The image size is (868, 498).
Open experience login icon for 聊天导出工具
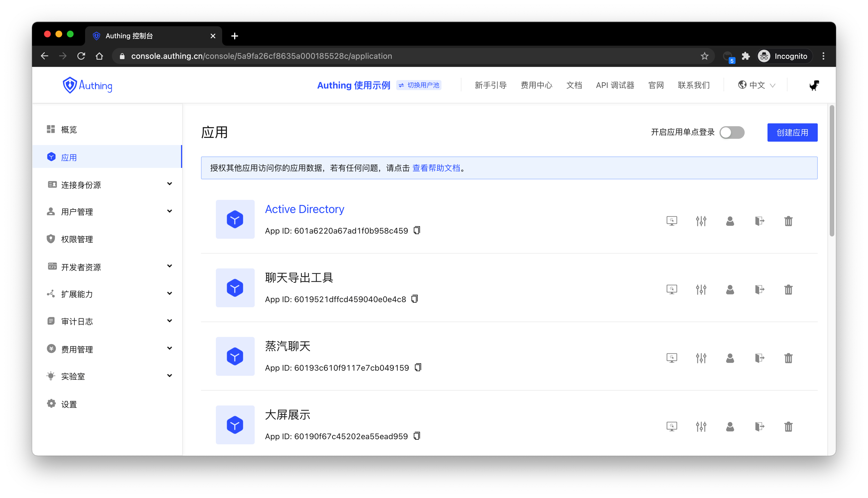(672, 289)
